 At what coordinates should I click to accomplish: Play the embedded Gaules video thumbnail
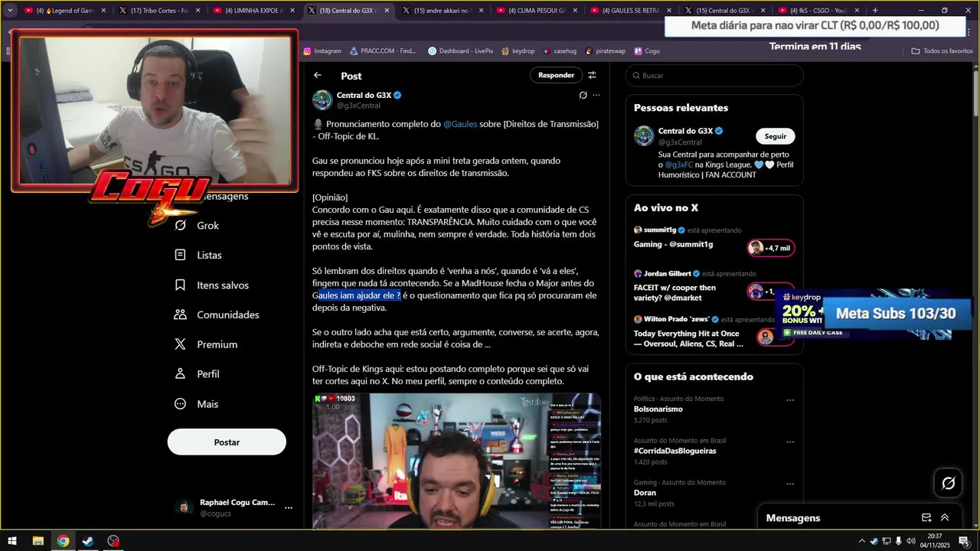click(x=456, y=461)
